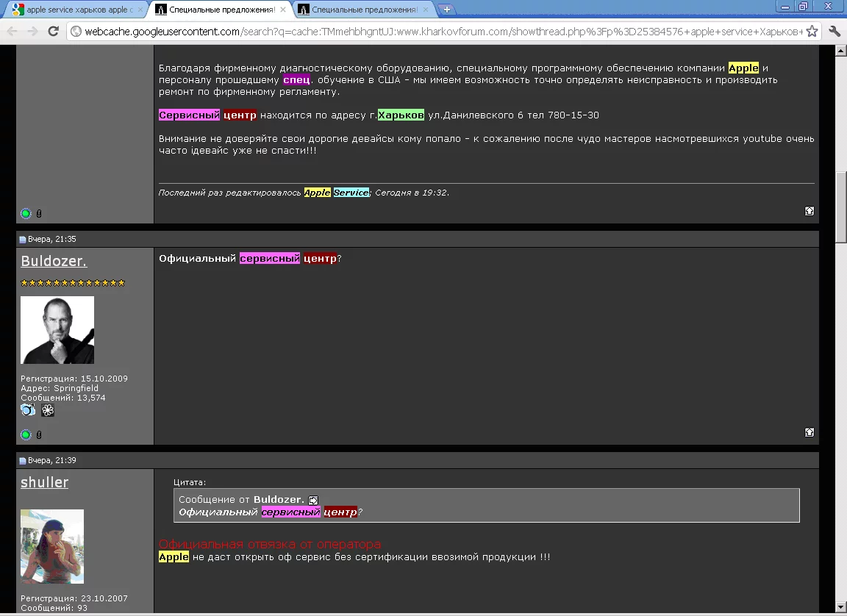Jump to top from Buldozer.'s post
This screenshot has height=616, width=847.
810,432
